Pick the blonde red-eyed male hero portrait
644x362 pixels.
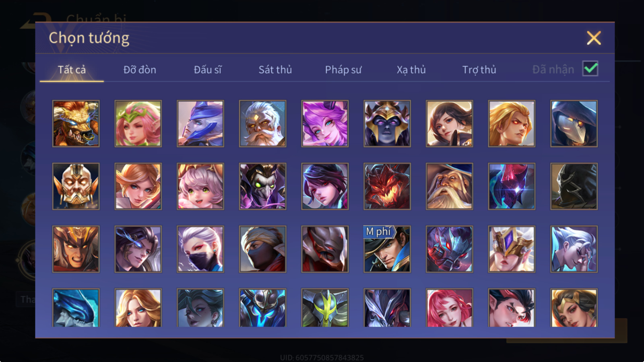[x=512, y=123]
